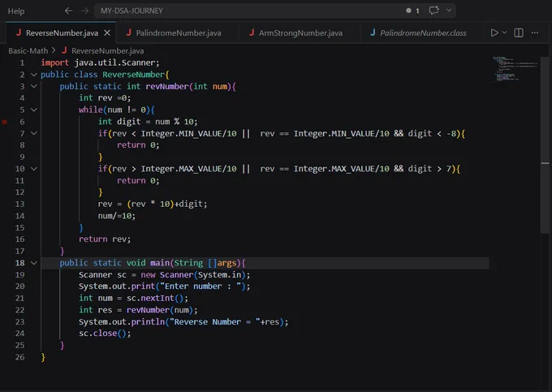552x392 pixels.
Task: Switch to ArmStrongNumber.java tab
Action: [300, 32]
